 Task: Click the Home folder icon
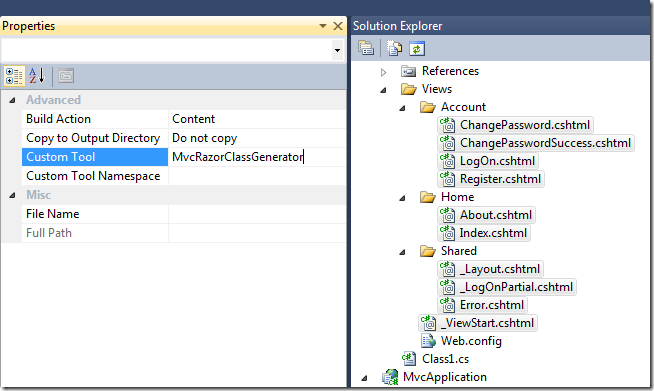[x=428, y=197]
